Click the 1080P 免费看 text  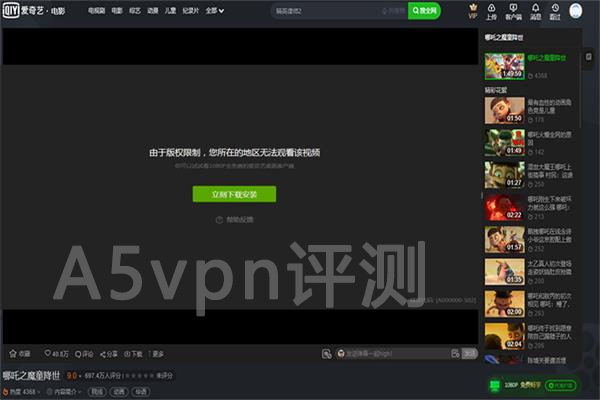click(x=522, y=385)
